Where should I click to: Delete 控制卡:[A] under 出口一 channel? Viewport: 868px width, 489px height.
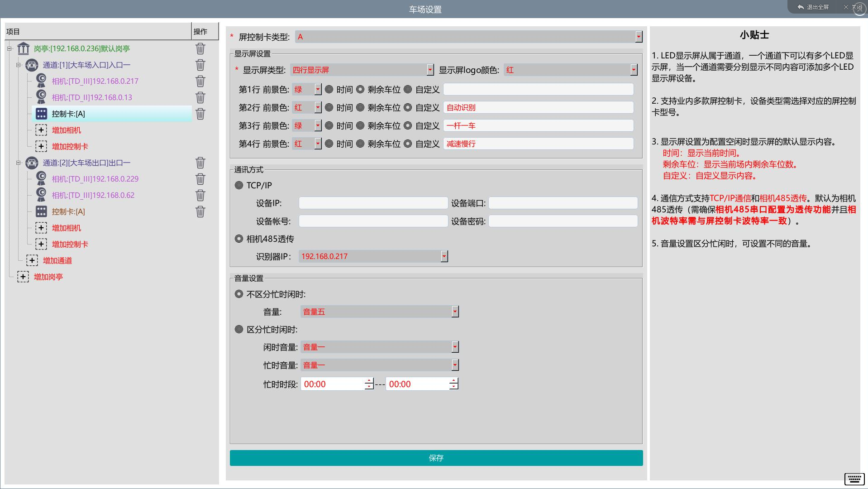point(200,211)
